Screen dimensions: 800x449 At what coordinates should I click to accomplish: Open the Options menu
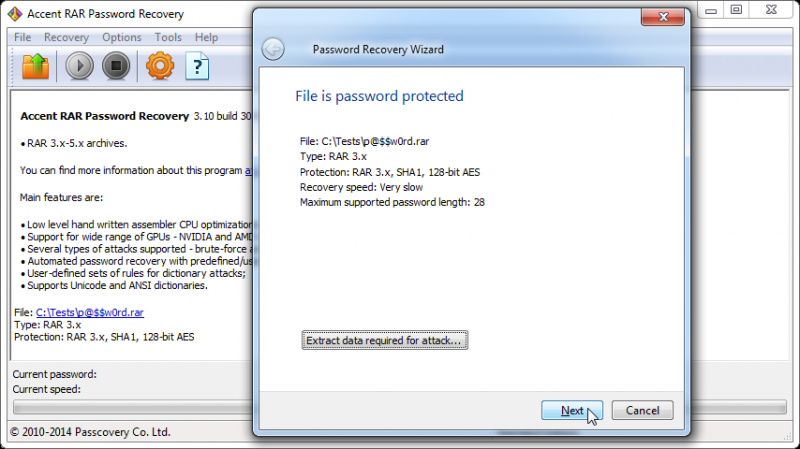121,37
